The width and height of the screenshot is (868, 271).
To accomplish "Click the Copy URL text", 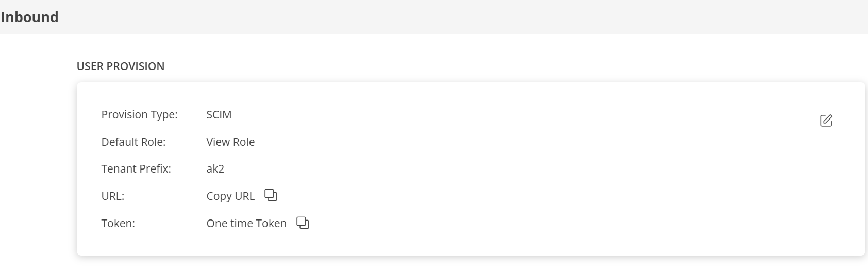I will [x=230, y=196].
